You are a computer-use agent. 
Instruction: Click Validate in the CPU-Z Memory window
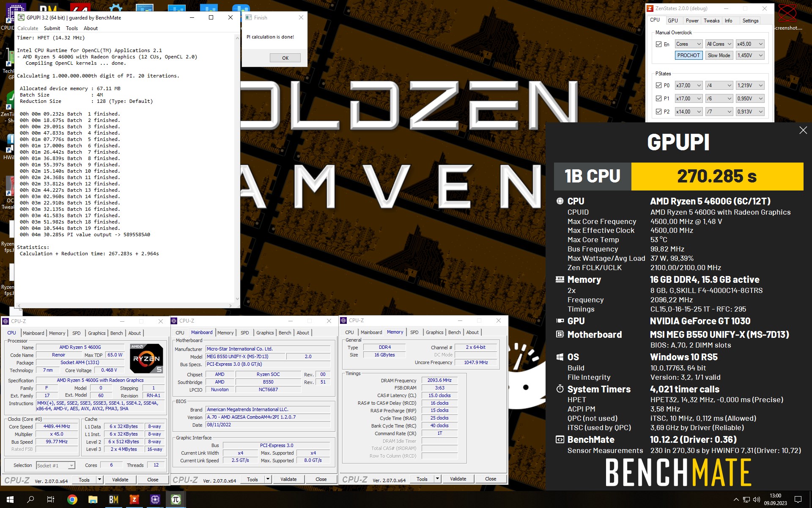pyautogui.click(x=458, y=479)
